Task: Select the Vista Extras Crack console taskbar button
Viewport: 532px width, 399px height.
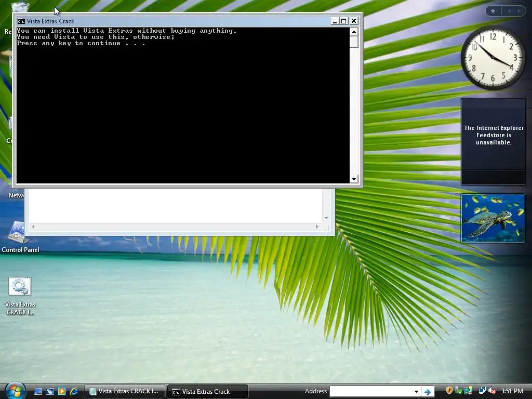Action: point(208,391)
